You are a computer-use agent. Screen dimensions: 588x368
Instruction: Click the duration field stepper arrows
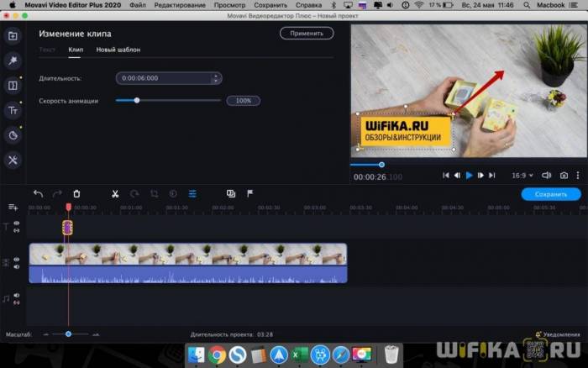click(x=217, y=78)
